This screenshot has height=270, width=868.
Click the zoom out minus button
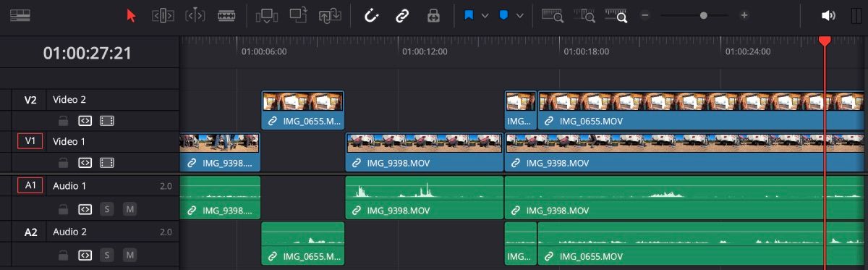644,15
